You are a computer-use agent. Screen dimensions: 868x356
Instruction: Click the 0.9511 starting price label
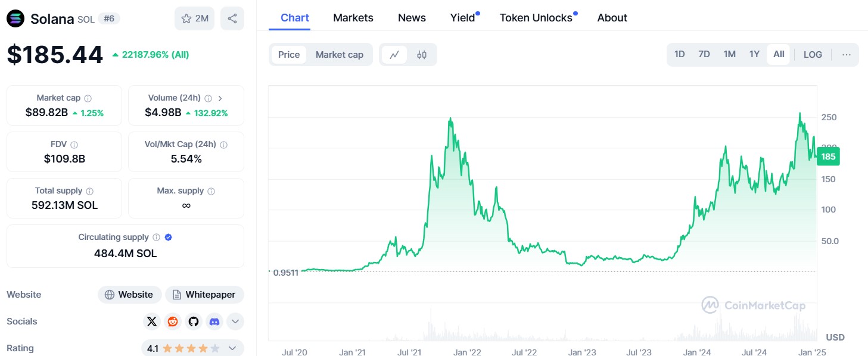[x=287, y=272]
